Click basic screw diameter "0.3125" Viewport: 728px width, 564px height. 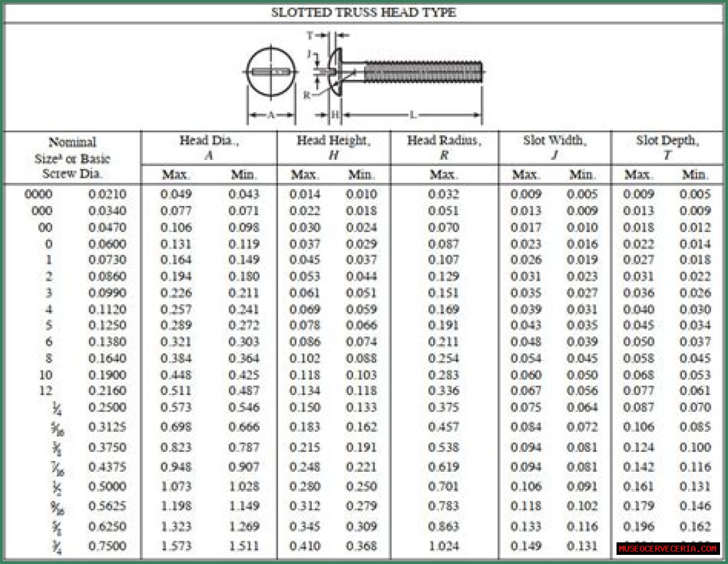107,427
